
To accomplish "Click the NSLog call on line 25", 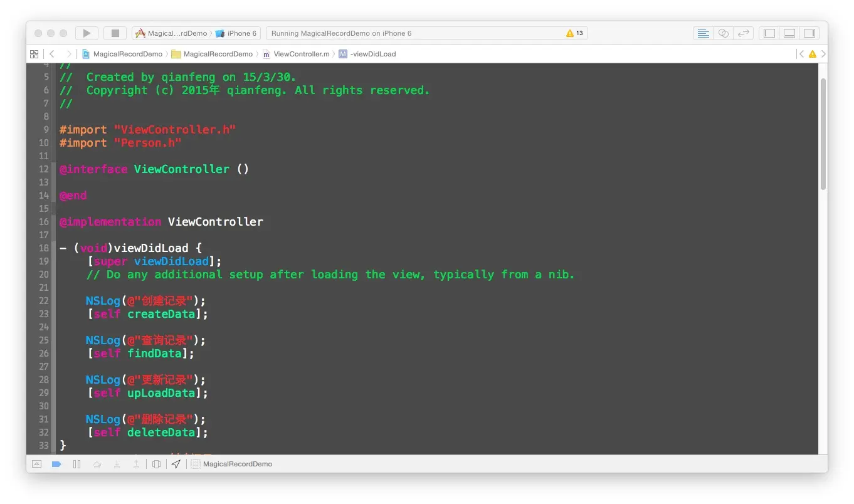I will 103,340.
